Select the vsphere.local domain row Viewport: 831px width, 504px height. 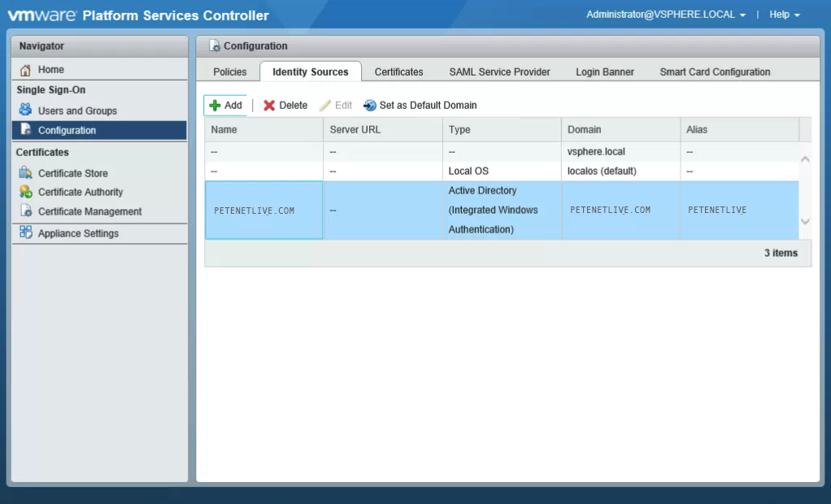tap(502, 151)
